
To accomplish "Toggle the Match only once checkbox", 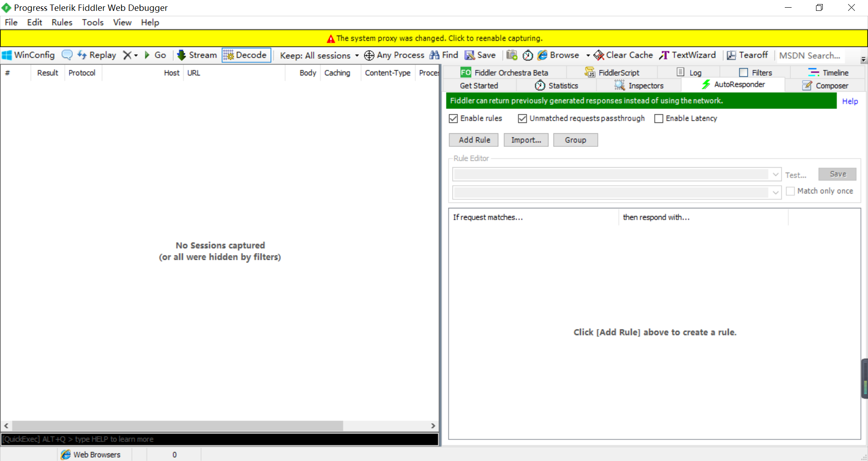I will 791,191.
